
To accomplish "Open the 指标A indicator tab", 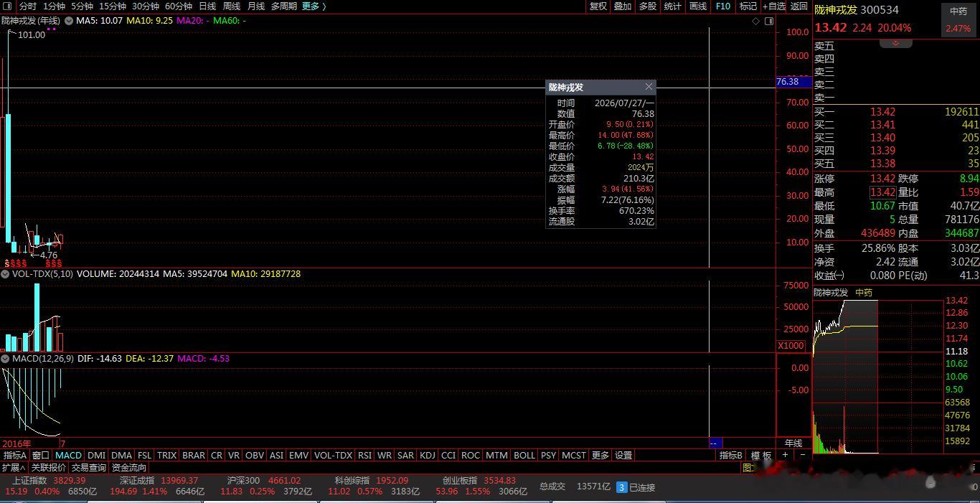I will [15, 456].
